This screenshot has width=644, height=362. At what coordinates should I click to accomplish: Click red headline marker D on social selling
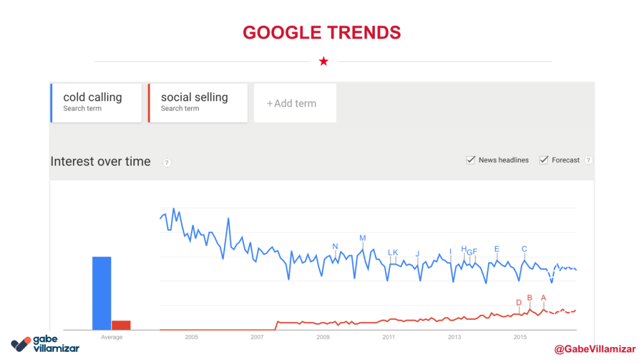[519, 302]
